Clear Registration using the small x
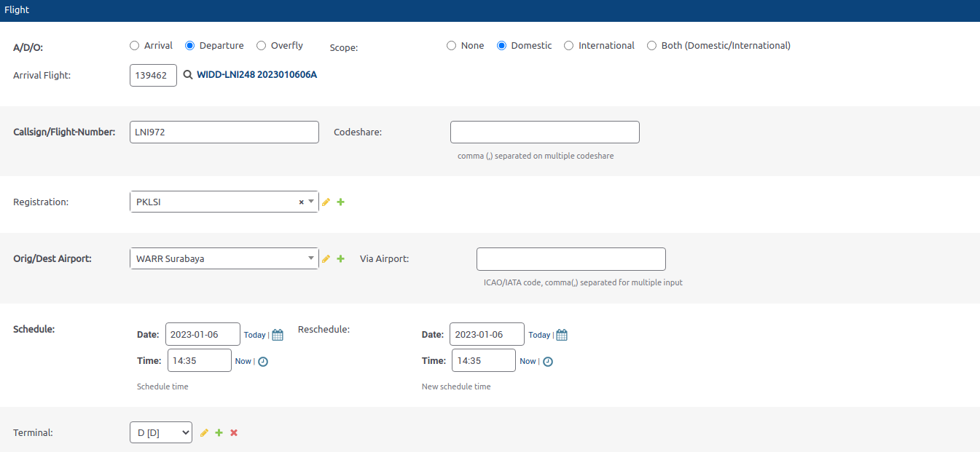980x452 pixels. 301,202
